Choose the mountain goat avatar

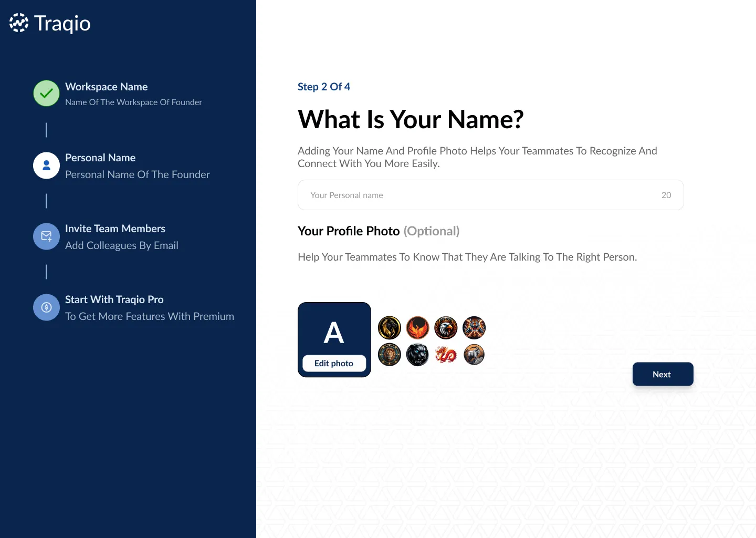(x=474, y=355)
